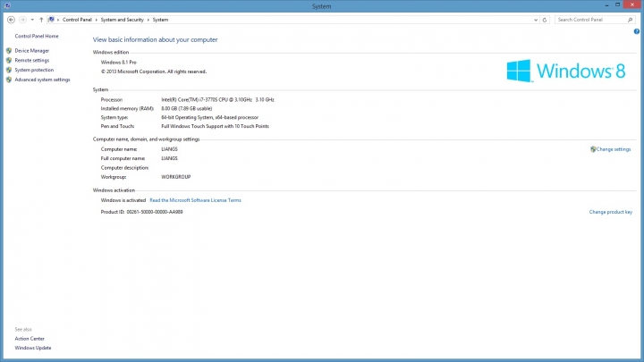Click shield icon beside Advanced system settings
The width and height of the screenshot is (644, 362).
point(9,80)
